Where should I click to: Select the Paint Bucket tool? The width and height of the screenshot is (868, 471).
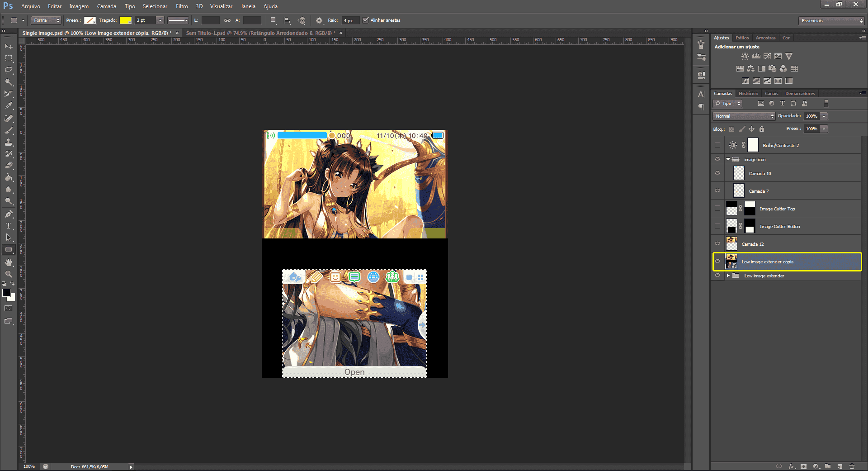[9, 177]
